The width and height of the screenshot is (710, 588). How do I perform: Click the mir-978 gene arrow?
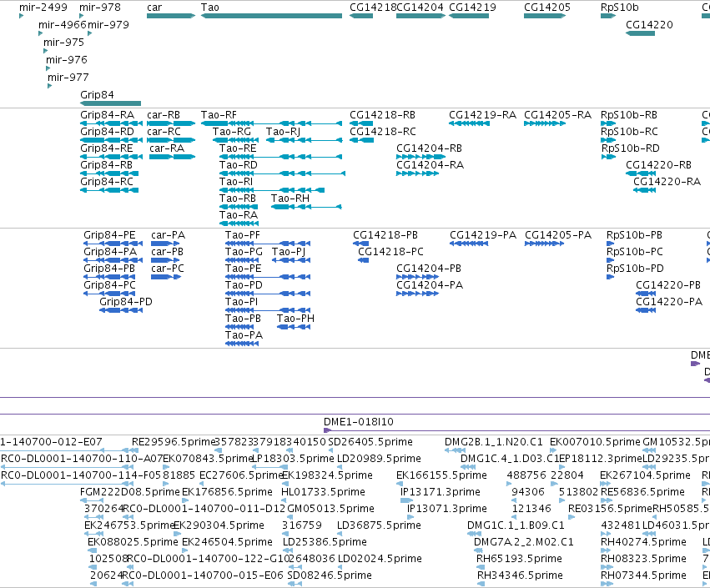(82, 16)
